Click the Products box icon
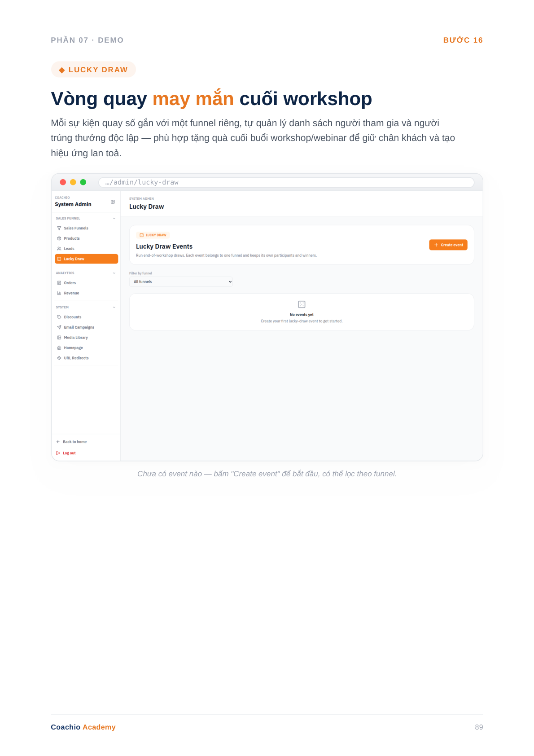 [x=59, y=238]
